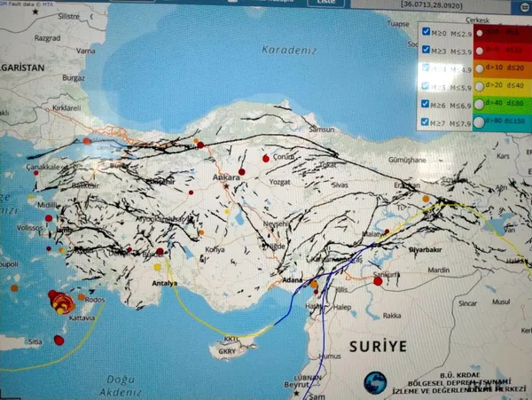Click the Diyarbakır city label

click(426, 250)
